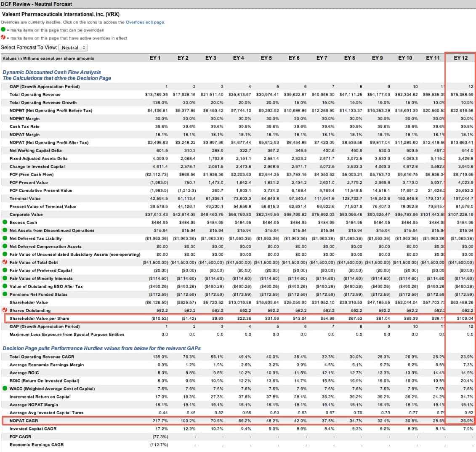Click override icon for Fair Value of Minority Interests
Screen dimensions: 476x452
pos(5,278)
